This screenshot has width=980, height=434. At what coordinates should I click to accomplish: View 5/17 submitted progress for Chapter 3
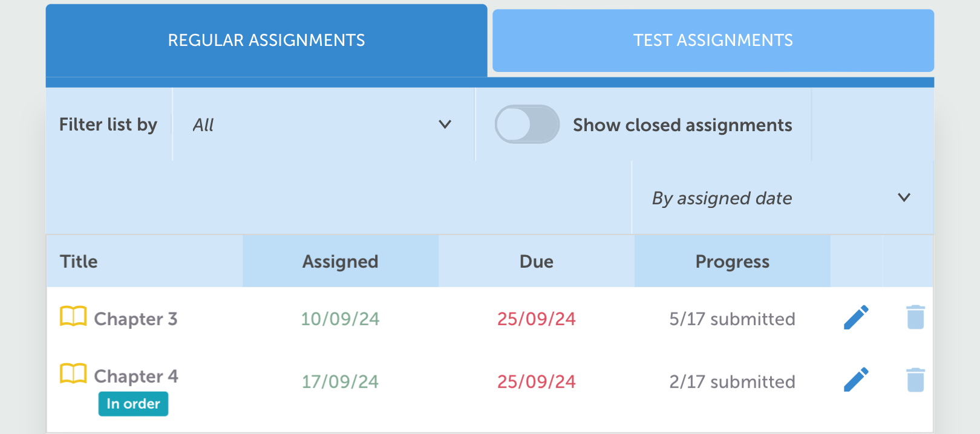[732, 319]
